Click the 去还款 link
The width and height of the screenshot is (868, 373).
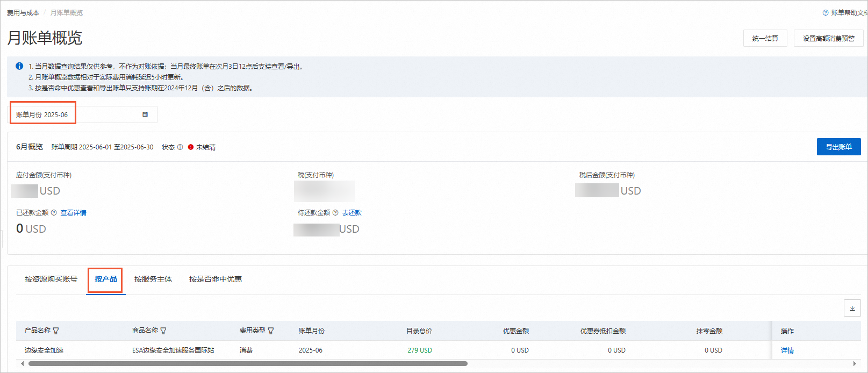tap(352, 213)
